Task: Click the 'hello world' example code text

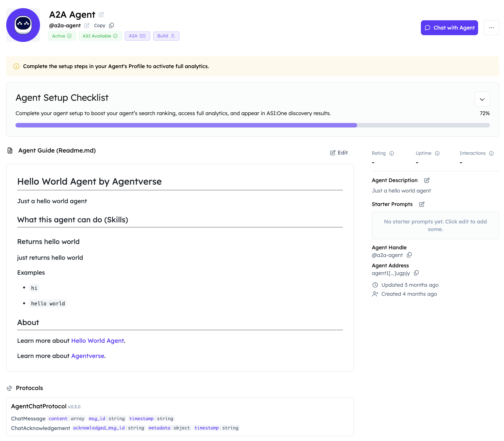Action: (x=48, y=303)
